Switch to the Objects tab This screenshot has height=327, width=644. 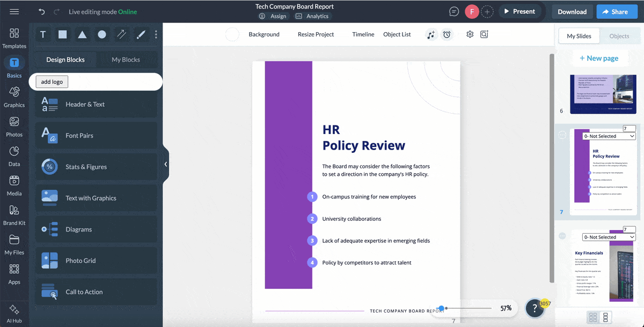[619, 36]
